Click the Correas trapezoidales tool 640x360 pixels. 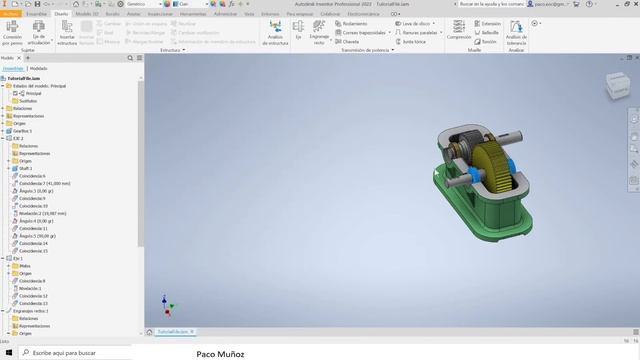pyautogui.click(x=360, y=33)
